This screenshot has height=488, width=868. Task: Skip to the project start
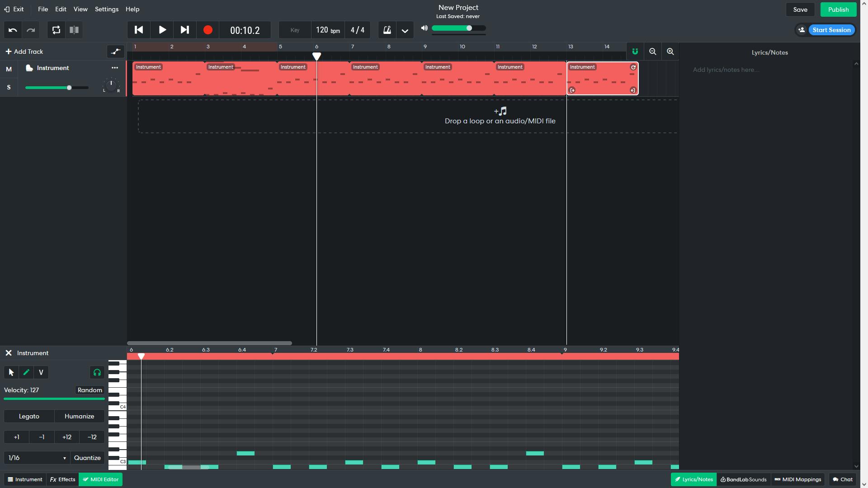139,30
